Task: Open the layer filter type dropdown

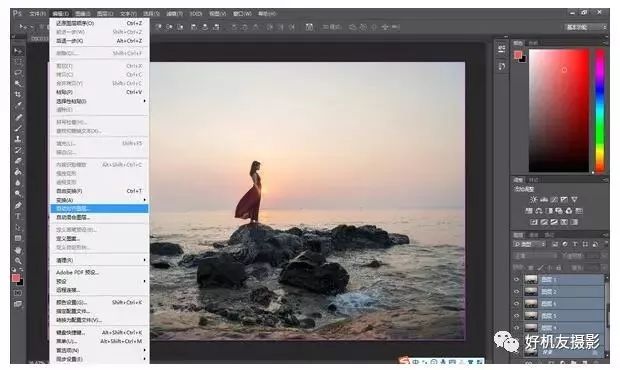Action: click(x=529, y=244)
